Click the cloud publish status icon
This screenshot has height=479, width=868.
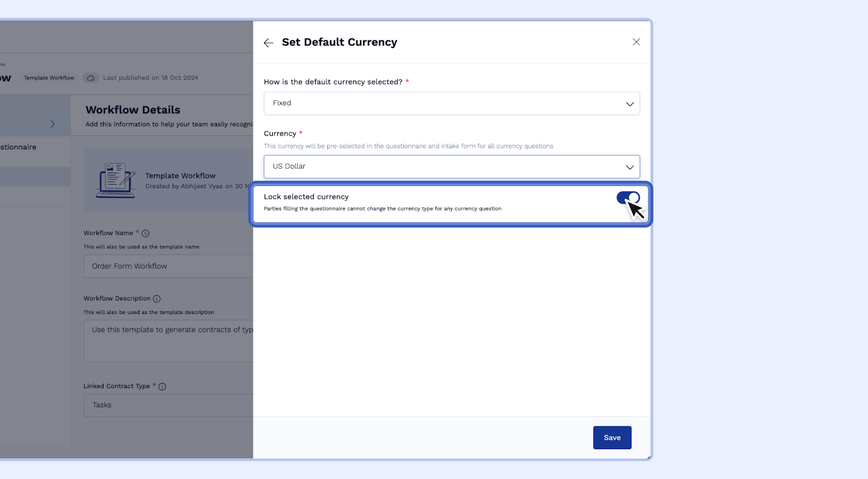(91, 78)
